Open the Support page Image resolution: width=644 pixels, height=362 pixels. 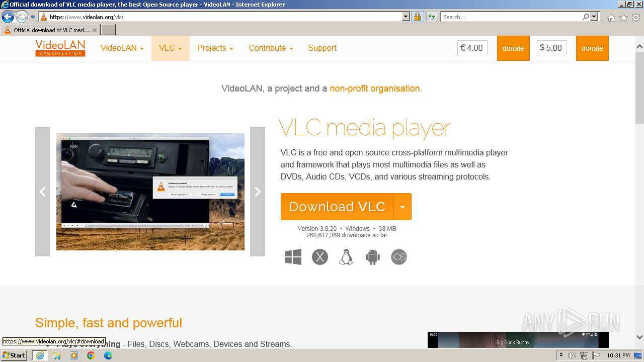click(322, 48)
